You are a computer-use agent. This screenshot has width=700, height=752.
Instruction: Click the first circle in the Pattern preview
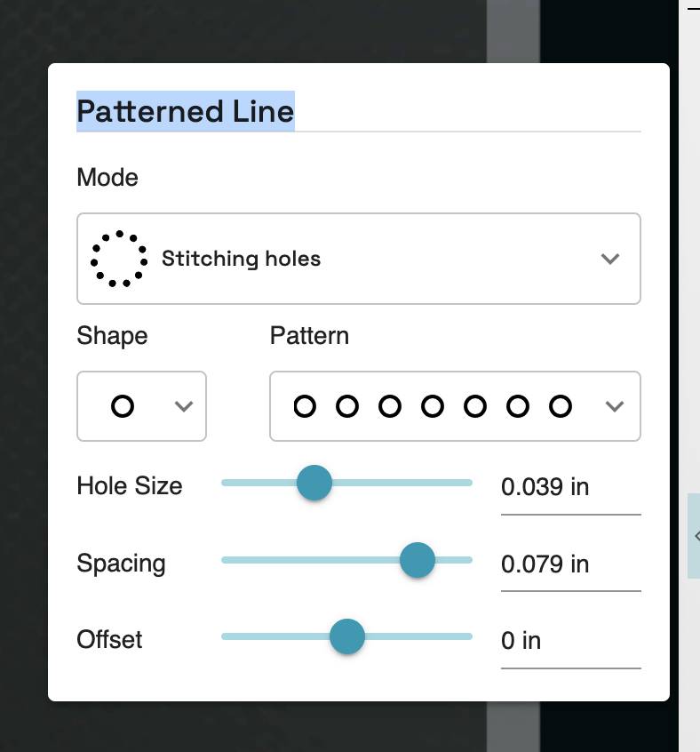[305, 406]
